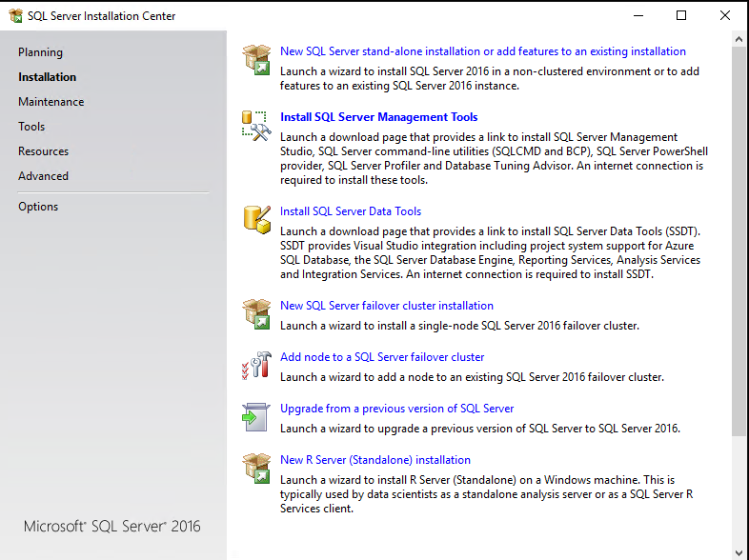This screenshot has width=749, height=560.
Task: Open the Options page
Action: [x=38, y=207]
